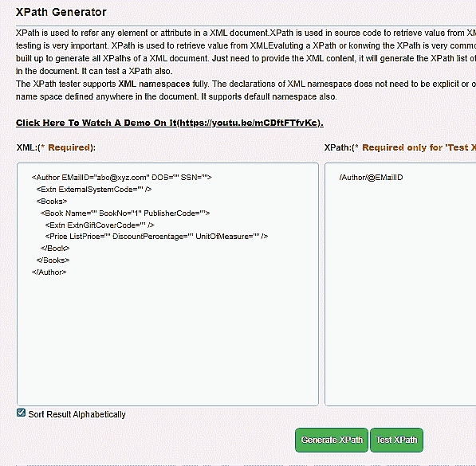Click the Price ListPrice line in XML
Viewport: 476px width, 466px height.
tap(156, 237)
